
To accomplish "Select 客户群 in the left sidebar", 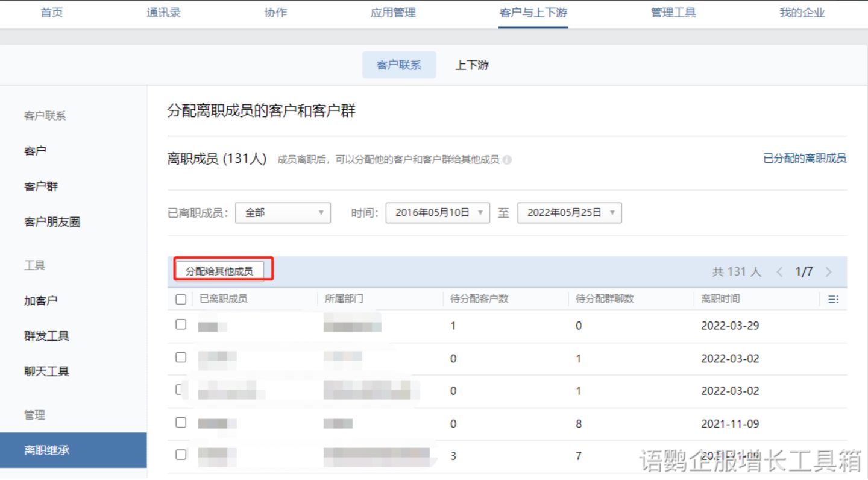I will pyautogui.click(x=41, y=186).
